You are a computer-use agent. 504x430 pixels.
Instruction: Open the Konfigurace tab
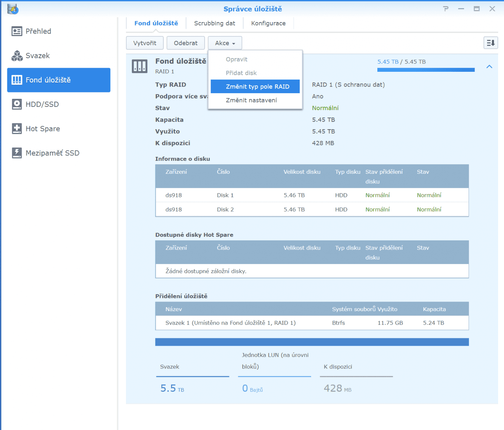pos(268,23)
